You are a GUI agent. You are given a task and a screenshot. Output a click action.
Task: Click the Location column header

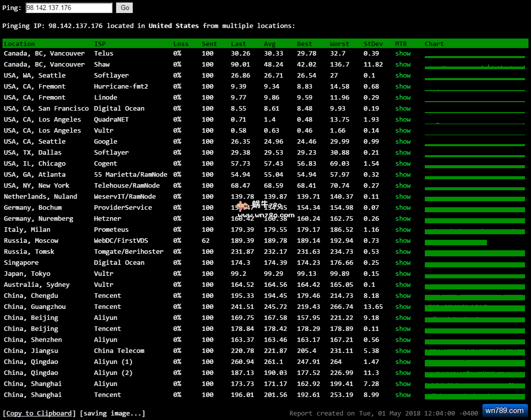point(20,44)
